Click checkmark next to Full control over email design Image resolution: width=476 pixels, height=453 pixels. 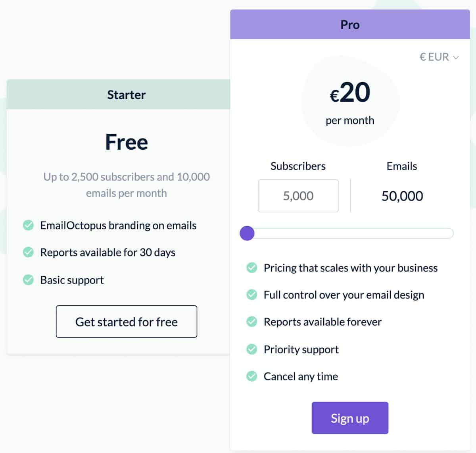pyautogui.click(x=252, y=295)
